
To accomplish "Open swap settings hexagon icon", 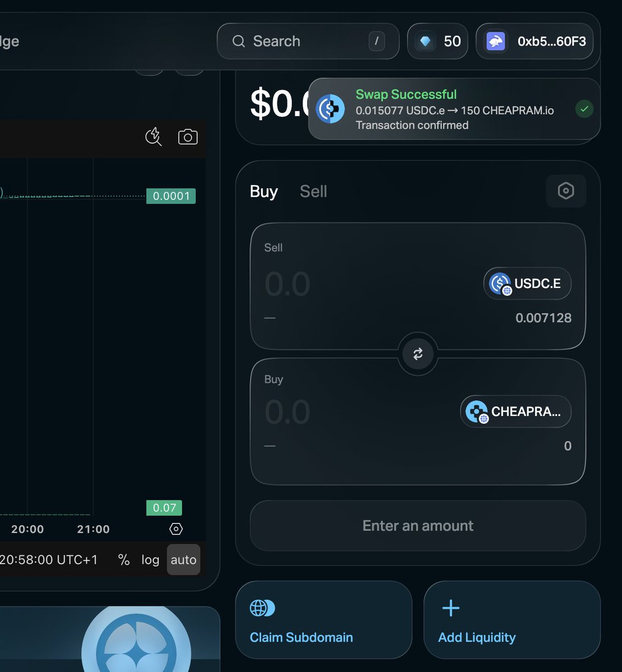I will point(566,191).
